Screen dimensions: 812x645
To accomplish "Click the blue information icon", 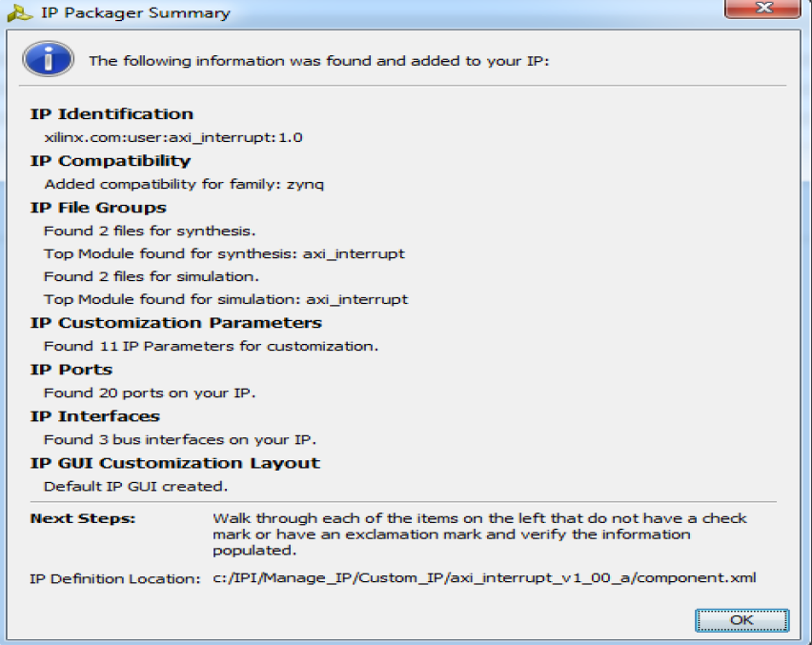I will pyautogui.click(x=47, y=58).
